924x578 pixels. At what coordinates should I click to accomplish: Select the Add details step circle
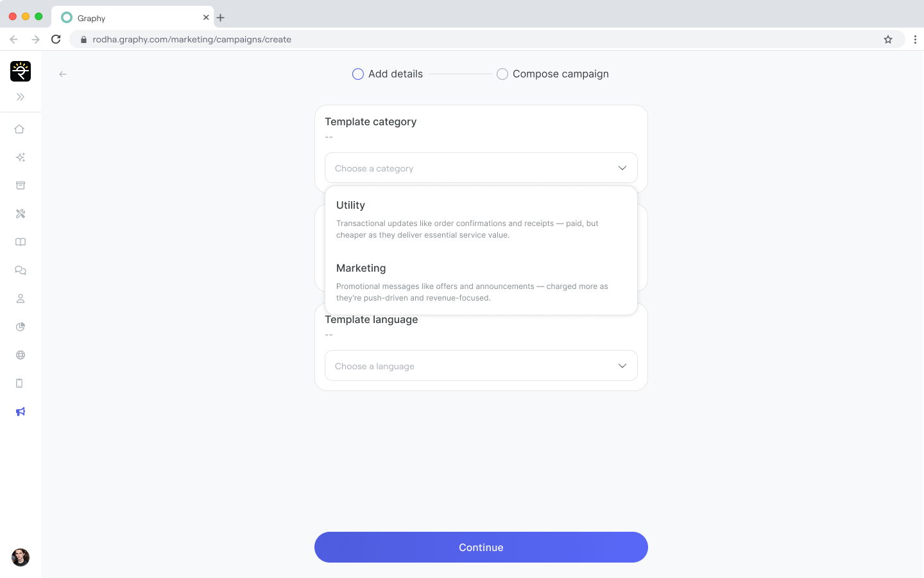click(x=358, y=74)
